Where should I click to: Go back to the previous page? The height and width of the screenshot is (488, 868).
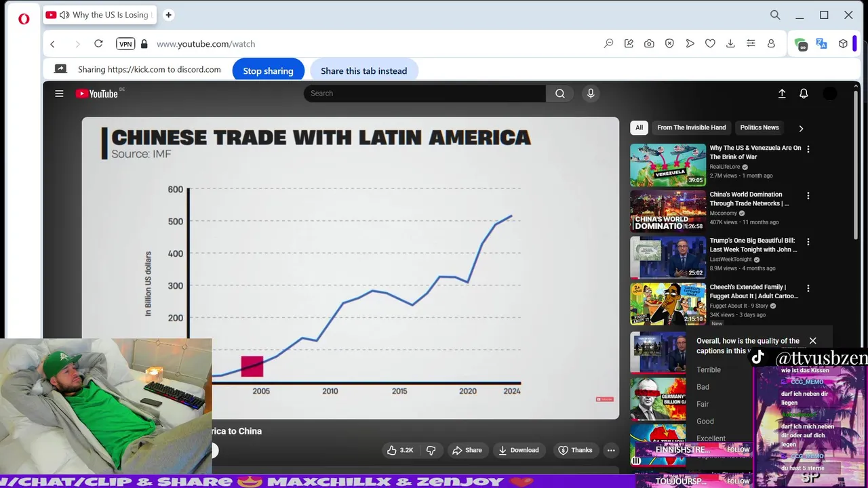[x=53, y=44]
